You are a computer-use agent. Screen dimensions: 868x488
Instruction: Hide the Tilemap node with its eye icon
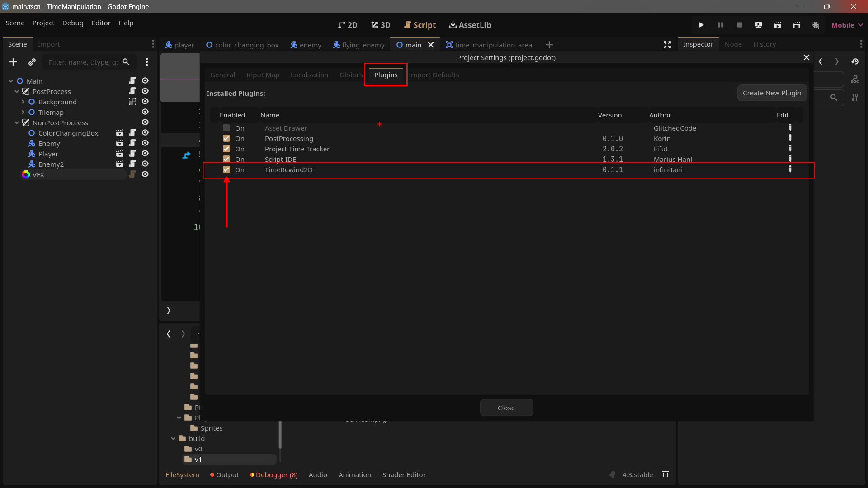pyautogui.click(x=145, y=112)
